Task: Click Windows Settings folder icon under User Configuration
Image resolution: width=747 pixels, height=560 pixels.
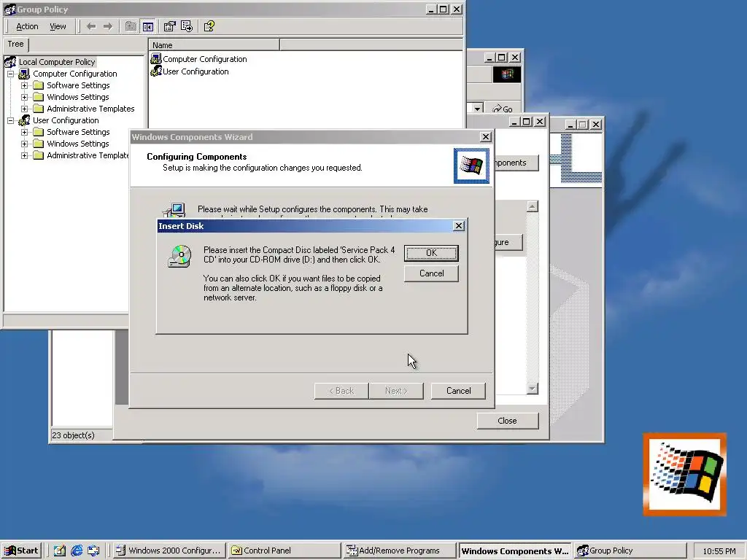Action: 39,144
